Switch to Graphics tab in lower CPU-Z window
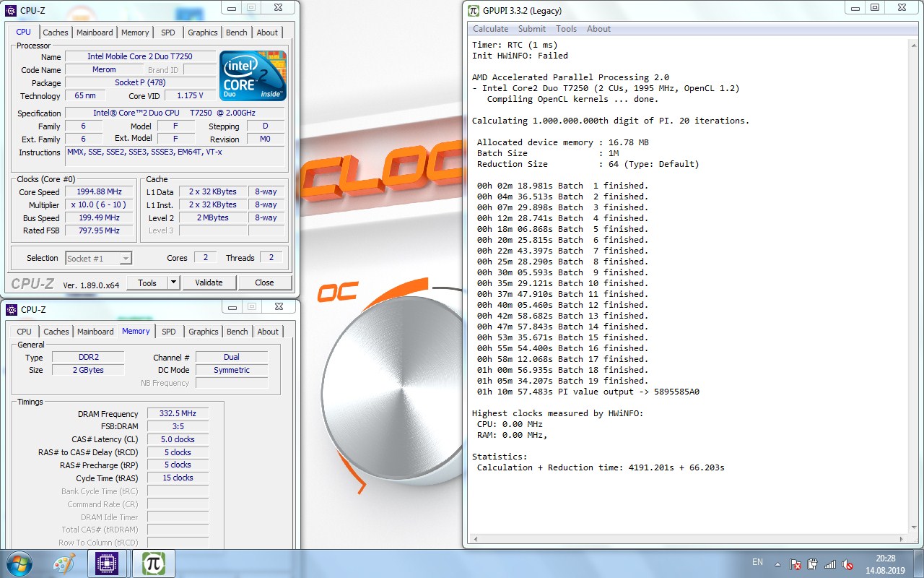The image size is (924, 578). tap(204, 332)
